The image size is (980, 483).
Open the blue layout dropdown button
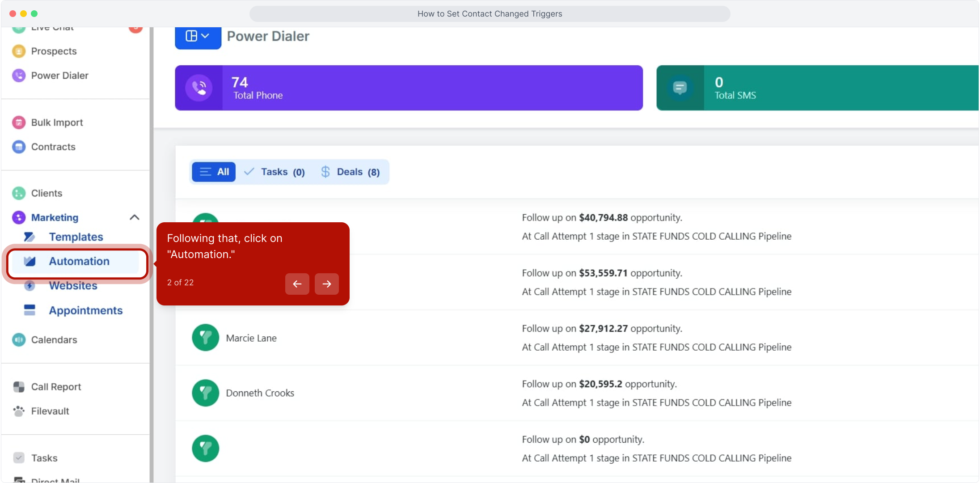[x=198, y=36]
